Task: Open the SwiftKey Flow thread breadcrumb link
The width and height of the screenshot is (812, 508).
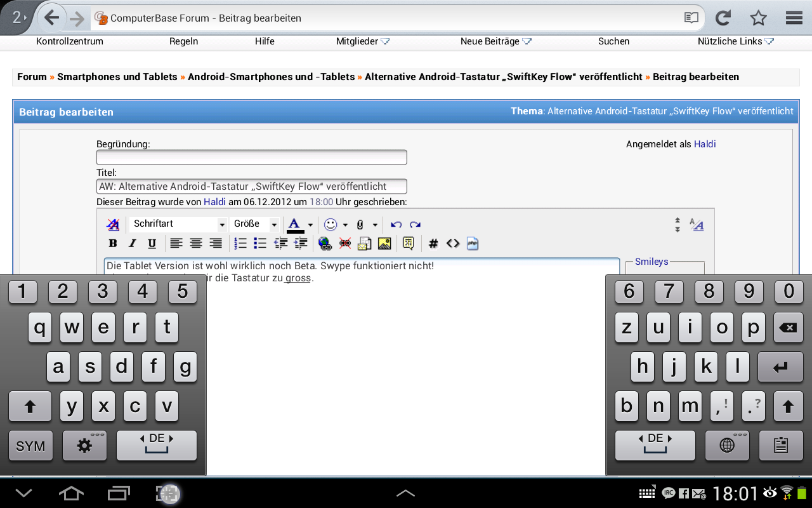Action: coord(504,77)
